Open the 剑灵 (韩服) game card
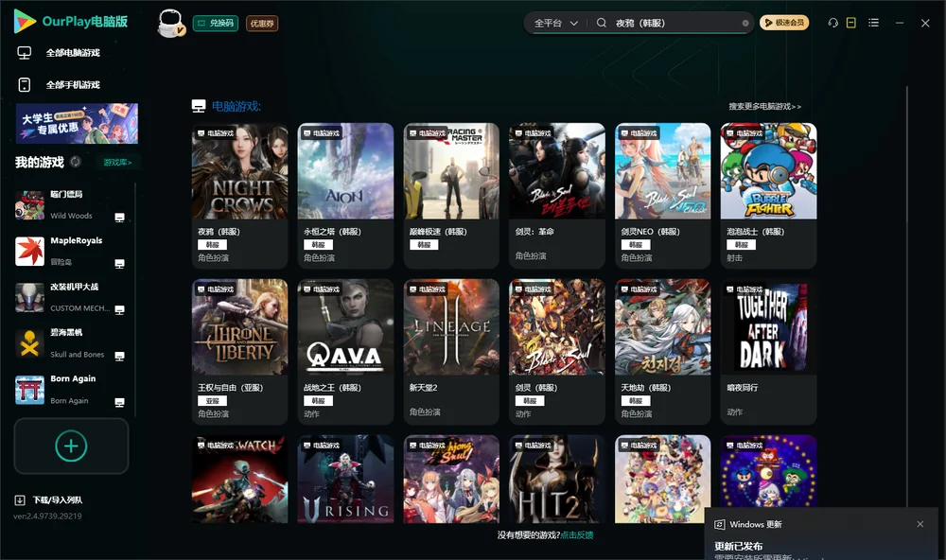Image resolution: width=946 pixels, height=560 pixels. pyautogui.click(x=557, y=352)
